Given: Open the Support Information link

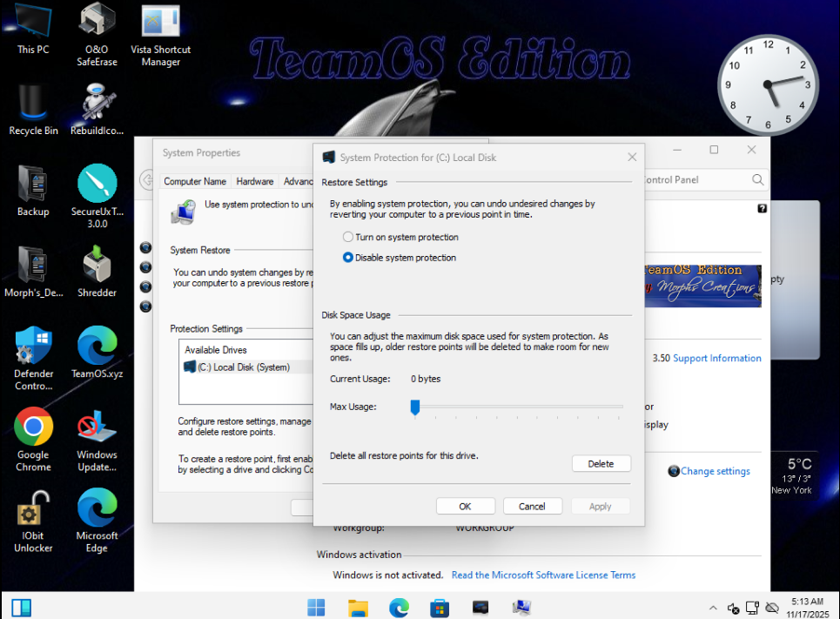Looking at the screenshot, I should click(x=716, y=358).
